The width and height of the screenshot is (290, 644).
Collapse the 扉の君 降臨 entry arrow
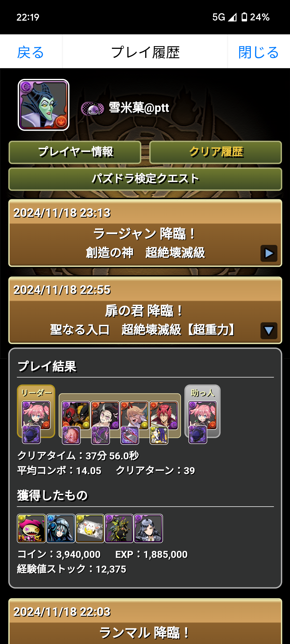(269, 331)
